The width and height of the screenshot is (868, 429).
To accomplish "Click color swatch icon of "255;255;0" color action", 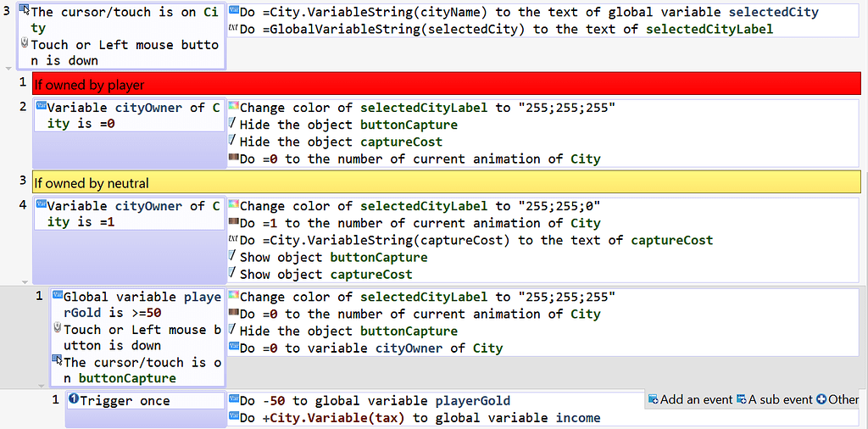I will [233, 206].
